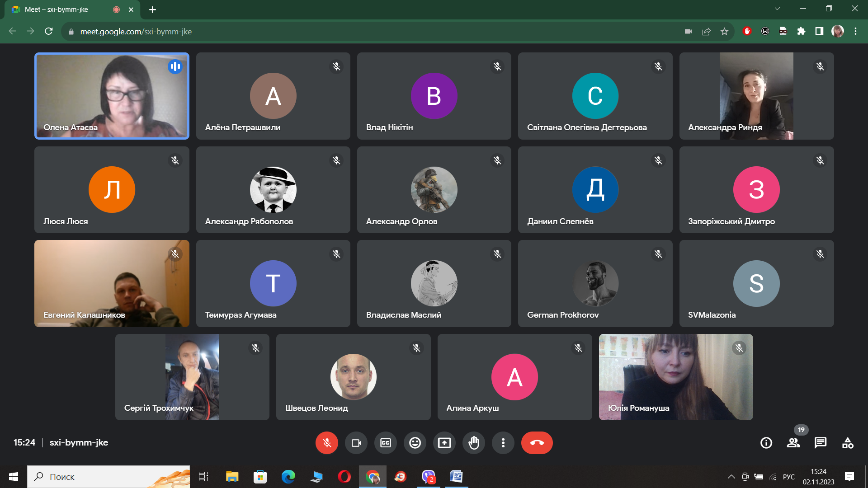Close the Meet browser tab
Viewport: 868px width, 488px height.
tap(131, 9)
